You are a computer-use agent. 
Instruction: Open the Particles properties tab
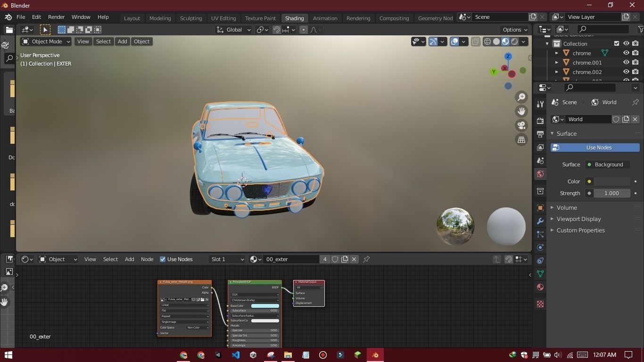click(x=540, y=234)
